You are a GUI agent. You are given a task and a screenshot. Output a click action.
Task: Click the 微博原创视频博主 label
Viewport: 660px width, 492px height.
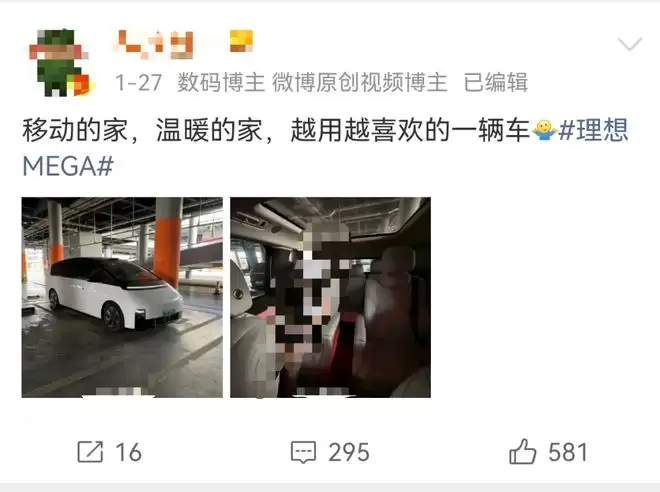(359, 82)
